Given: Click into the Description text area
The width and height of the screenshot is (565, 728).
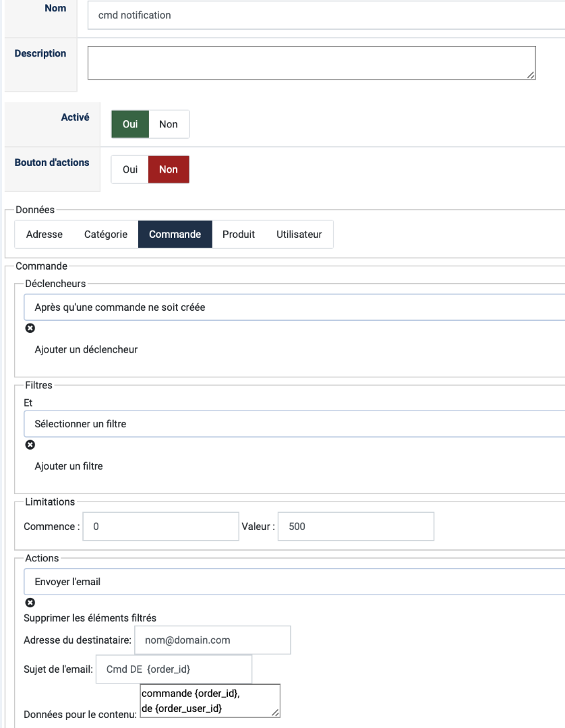Looking at the screenshot, I should coord(311,63).
